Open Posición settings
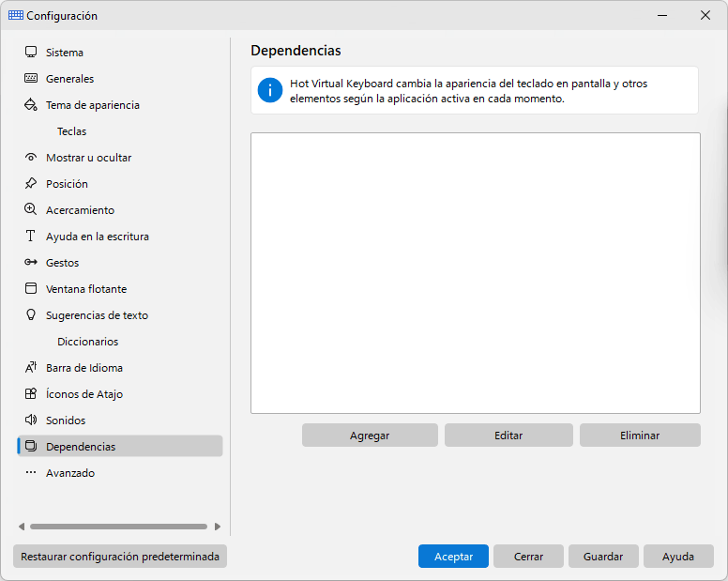Image resolution: width=728 pixels, height=581 pixels. (x=120, y=183)
